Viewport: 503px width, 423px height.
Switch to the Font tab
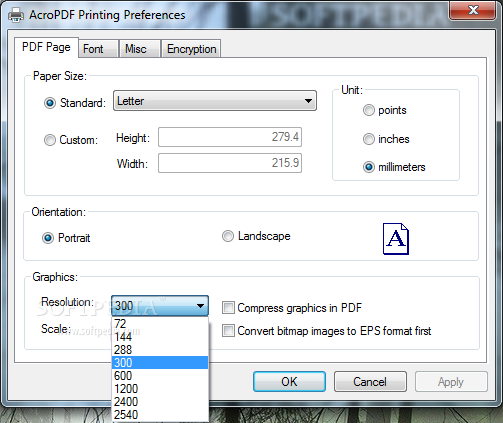click(x=98, y=49)
